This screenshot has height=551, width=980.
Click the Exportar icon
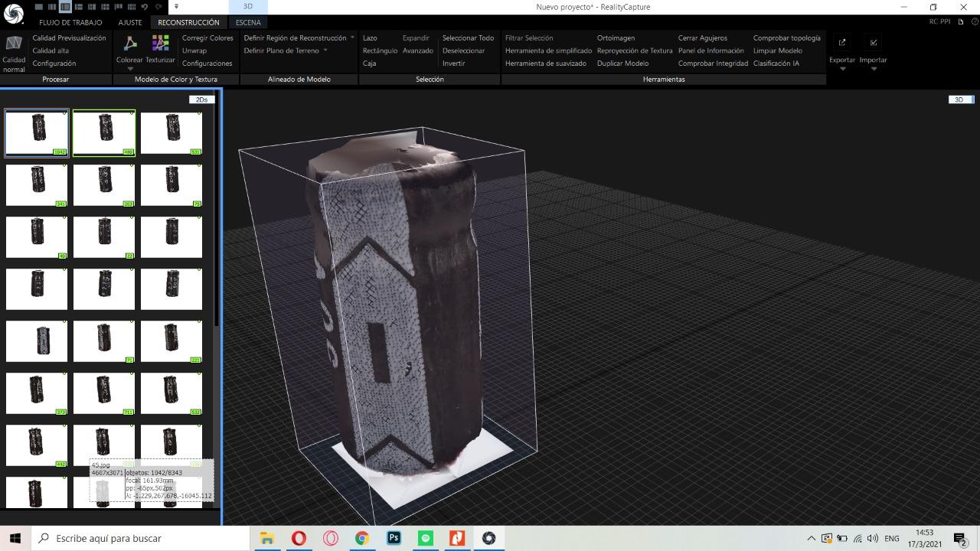[842, 43]
